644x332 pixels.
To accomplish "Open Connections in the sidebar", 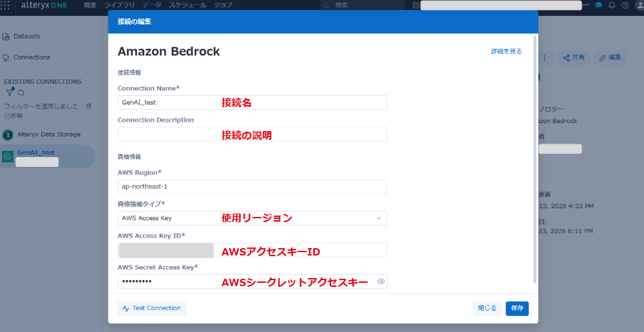I will click(x=27, y=58).
